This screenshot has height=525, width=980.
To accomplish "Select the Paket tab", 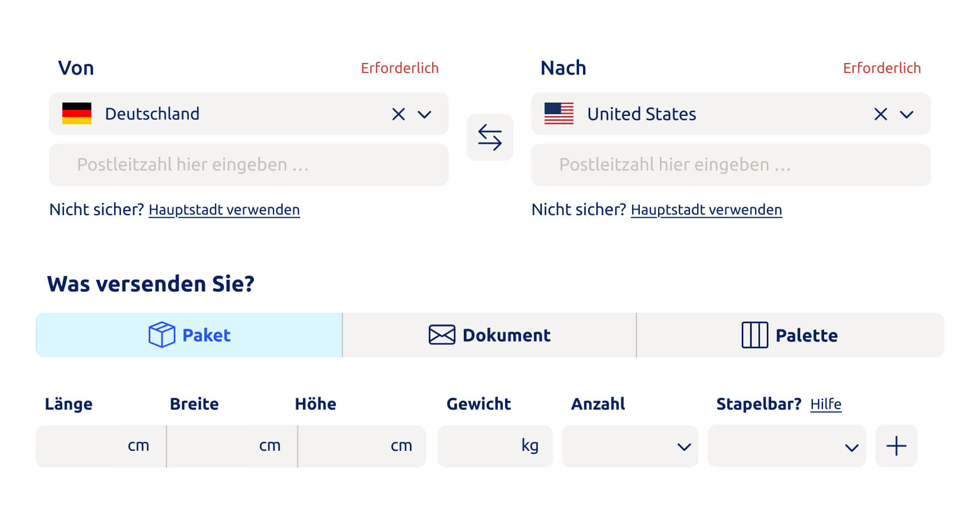I will tap(188, 334).
